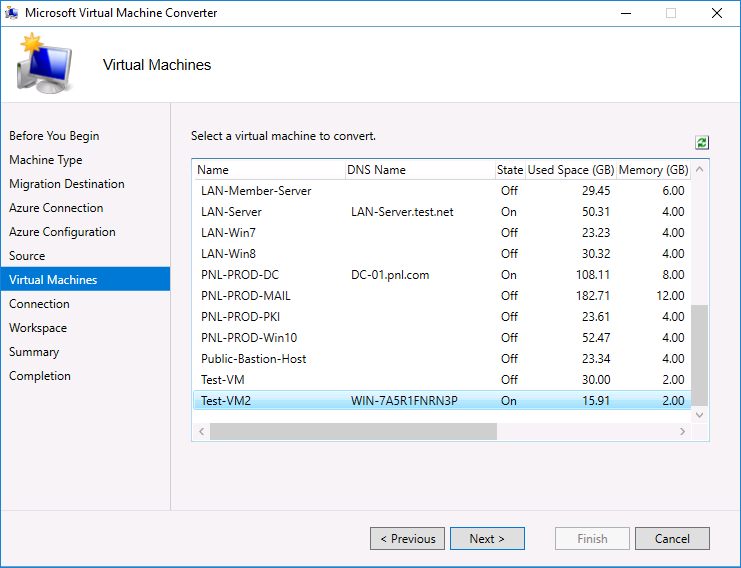Cancel the conversion wizard
741x568 pixels.
coord(672,539)
